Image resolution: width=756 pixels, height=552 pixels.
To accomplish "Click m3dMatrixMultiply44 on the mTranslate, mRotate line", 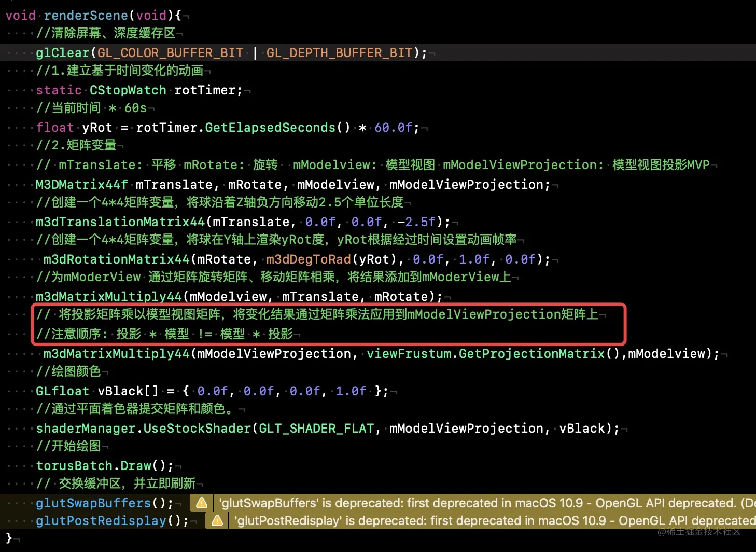I will (x=109, y=296).
